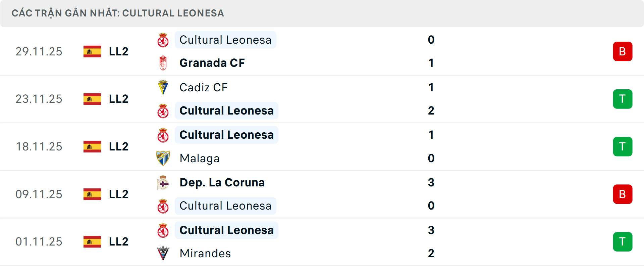This screenshot has height=266, width=644.
Task: Open the Malaga team crest
Action: coord(163,158)
